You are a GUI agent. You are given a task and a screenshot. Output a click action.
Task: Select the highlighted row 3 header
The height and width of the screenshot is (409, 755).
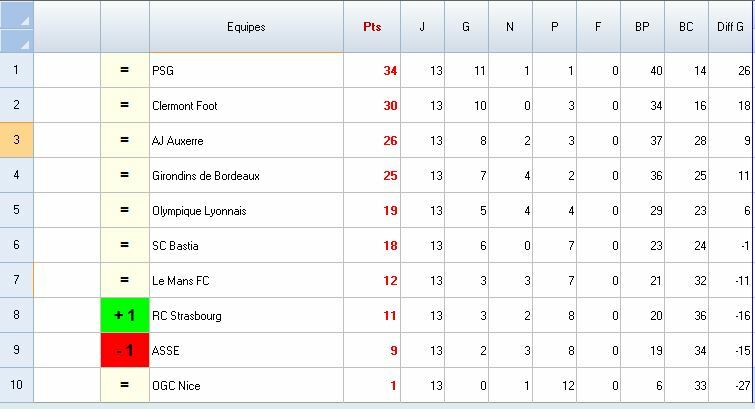point(17,141)
